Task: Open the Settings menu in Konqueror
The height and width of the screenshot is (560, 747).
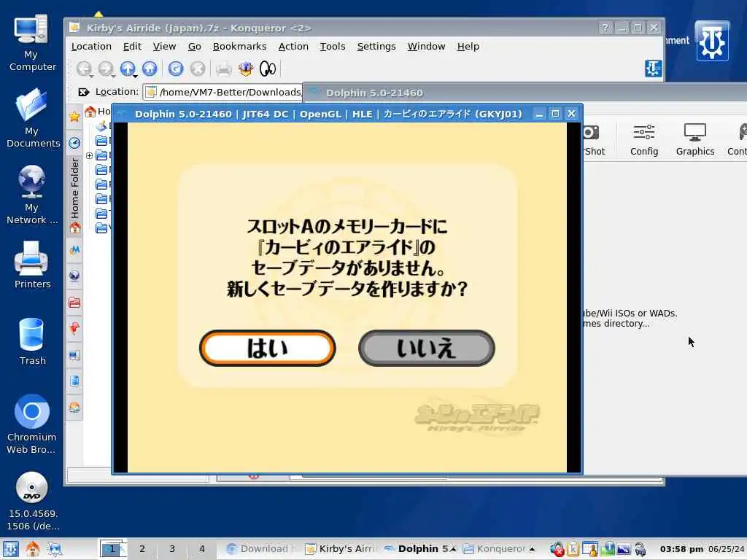Action: [x=376, y=46]
